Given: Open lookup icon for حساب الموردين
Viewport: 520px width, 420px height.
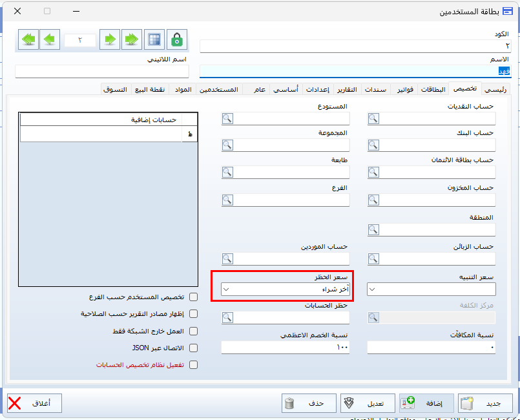Looking at the screenshot, I should pos(227,258).
